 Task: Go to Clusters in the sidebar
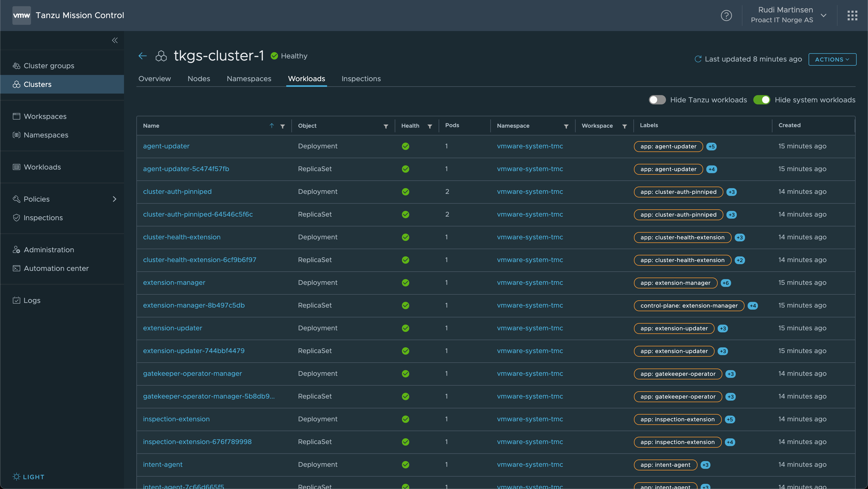(x=62, y=84)
